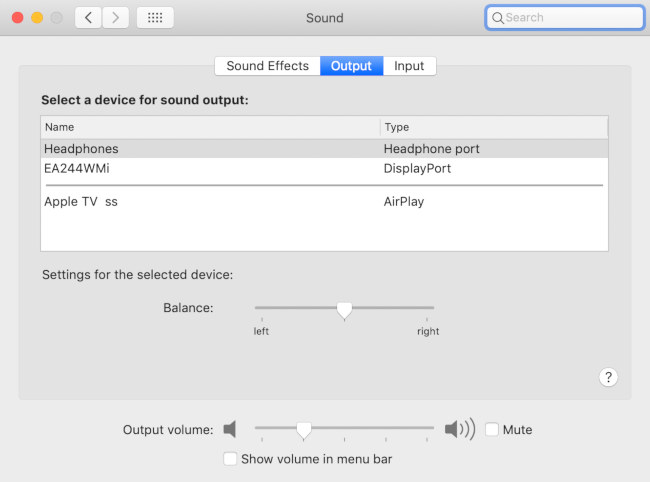Viewport: 650px width, 482px height.
Task: Enable the Mute checkbox
Action: click(492, 430)
